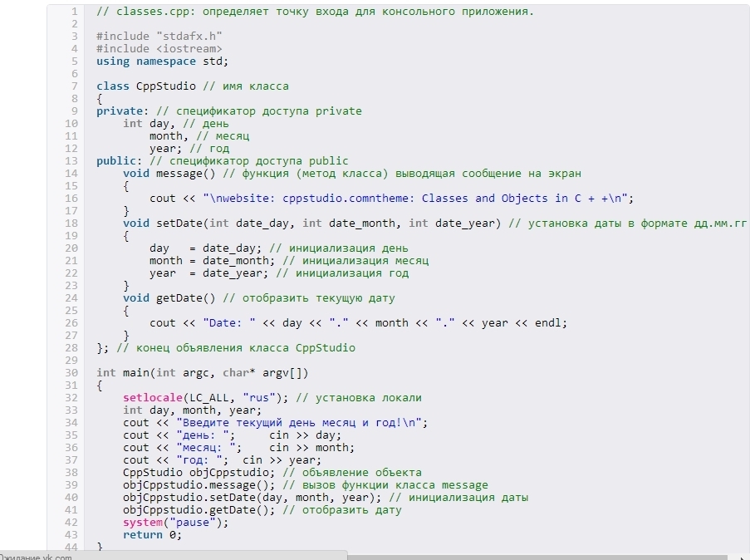Click "year; // год" member line
Screen dimensions: 750x560
point(189,149)
